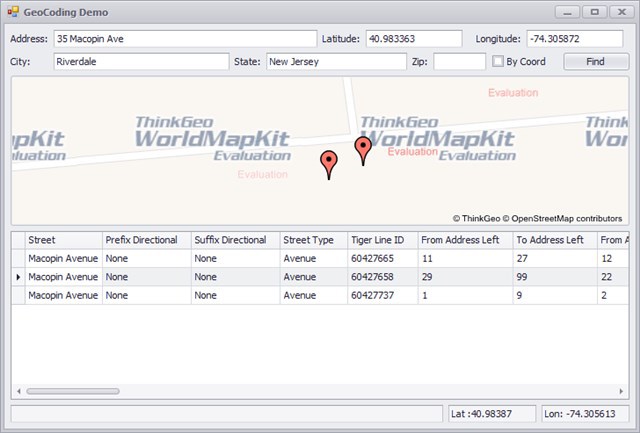Select Tiger Line ID 60427658 cell
This screenshot has height=433, width=640.
tap(383, 277)
